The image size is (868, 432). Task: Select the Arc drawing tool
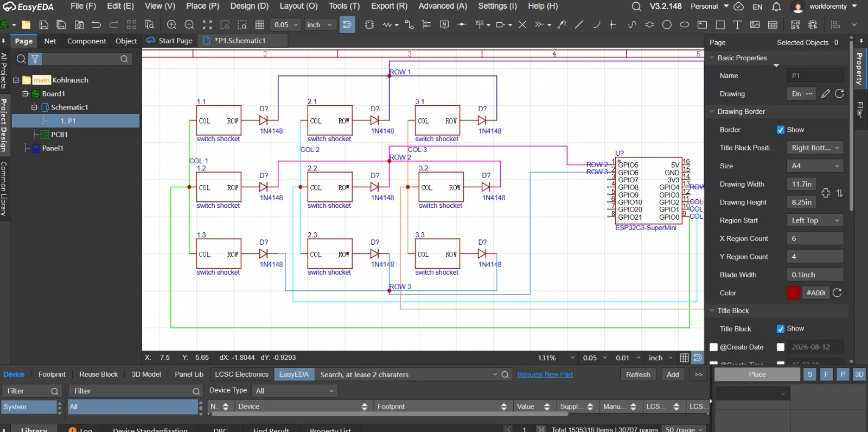click(596, 25)
